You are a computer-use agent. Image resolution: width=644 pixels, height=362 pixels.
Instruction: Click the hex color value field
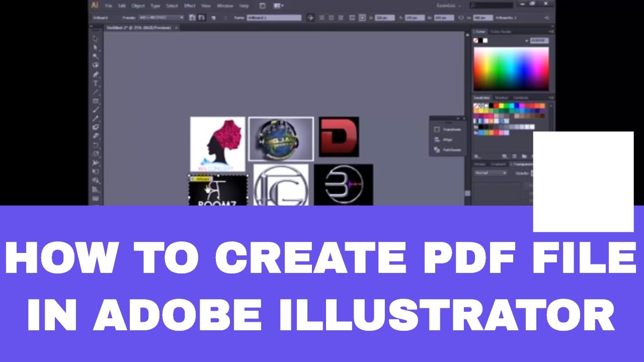539,40
